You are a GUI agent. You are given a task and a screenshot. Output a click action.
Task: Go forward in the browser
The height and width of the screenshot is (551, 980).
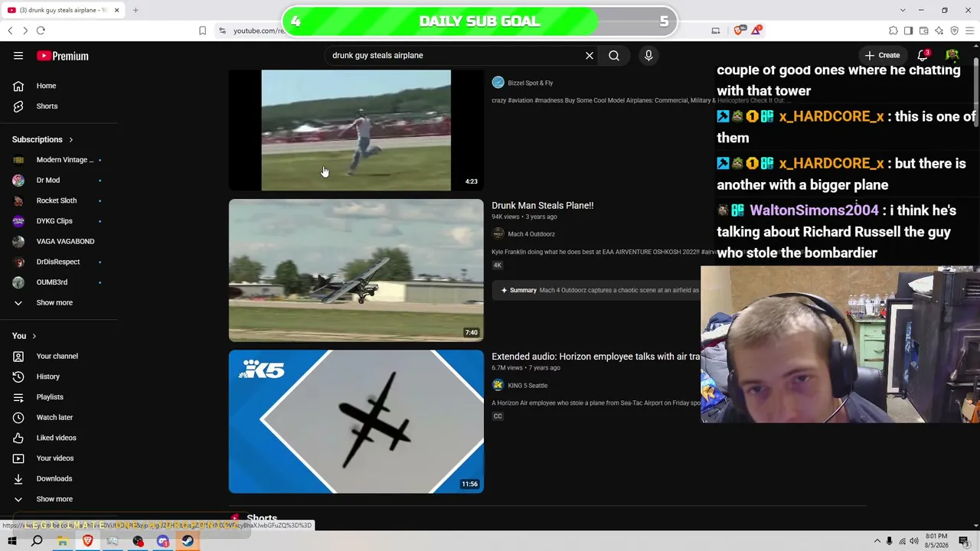point(25,31)
